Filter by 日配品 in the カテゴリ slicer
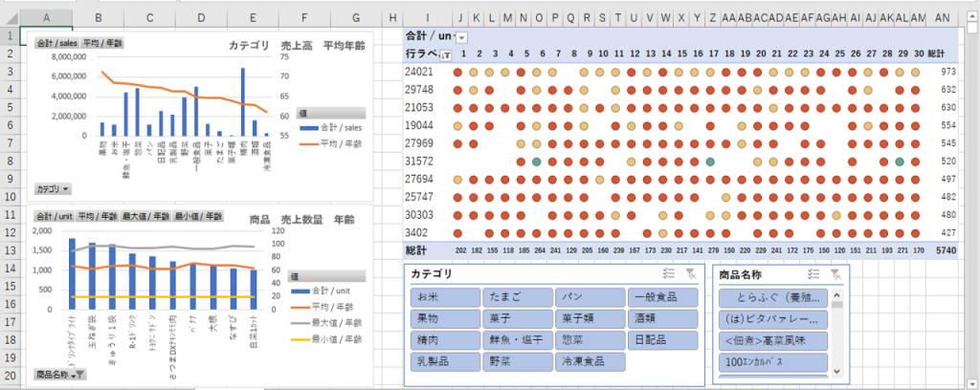The image size is (980, 390). point(662,340)
